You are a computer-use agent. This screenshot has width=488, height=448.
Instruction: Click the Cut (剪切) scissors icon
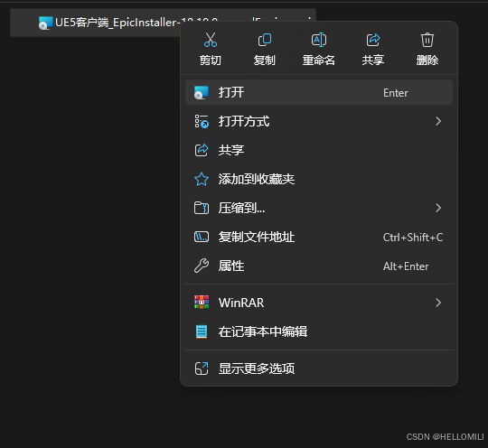[211, 40]
